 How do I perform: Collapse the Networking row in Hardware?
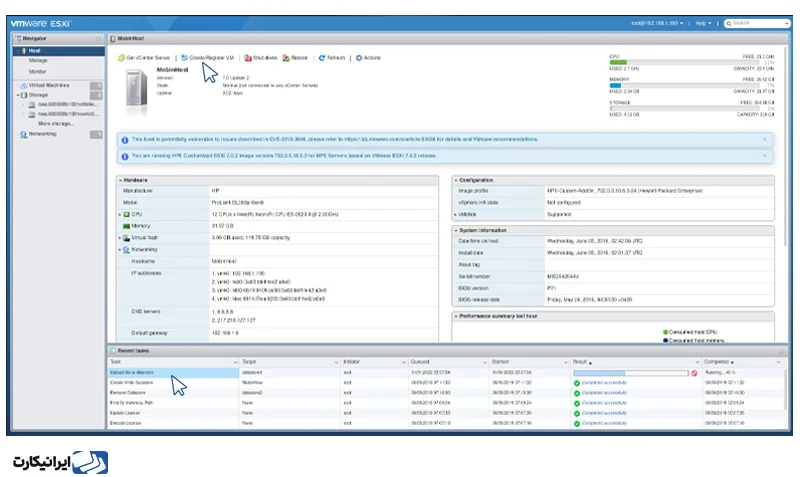(120, 250)
